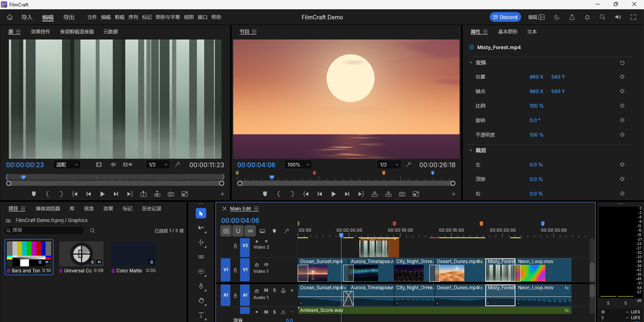The height and width of the screenshot is (322, 644).
Task: Enter fullscreen using the top-right icon
Action: (633, 17)
